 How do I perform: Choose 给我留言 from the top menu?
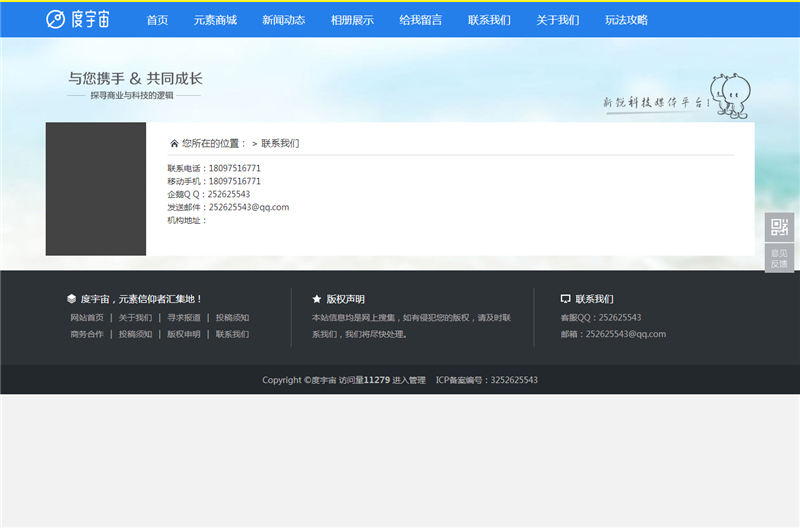(420, 20)
